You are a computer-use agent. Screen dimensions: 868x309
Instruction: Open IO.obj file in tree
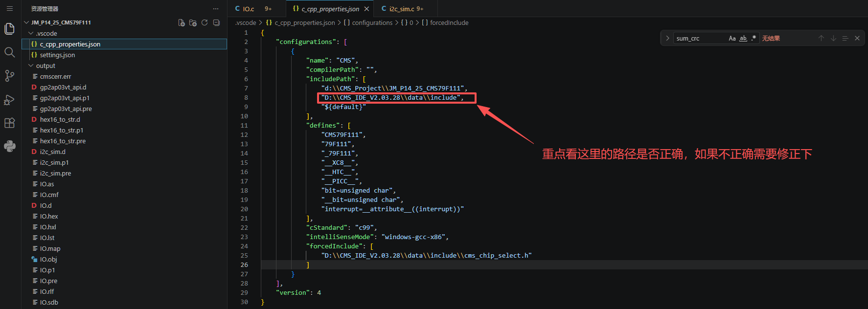coord(125,259)
